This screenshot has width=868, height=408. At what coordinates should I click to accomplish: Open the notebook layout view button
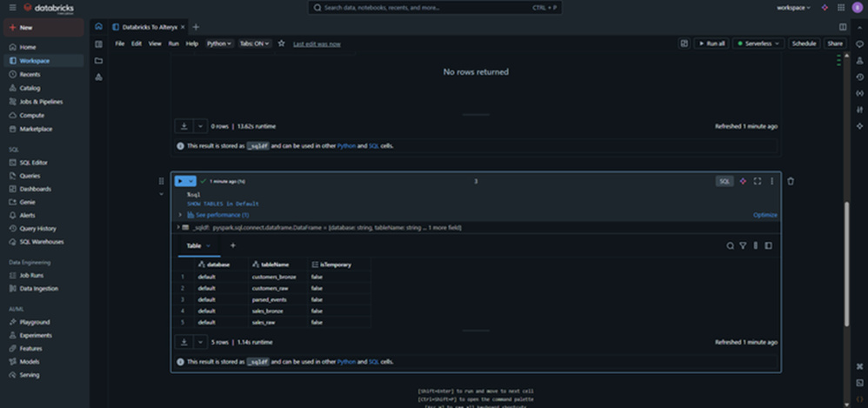click(x=684, y=43)
